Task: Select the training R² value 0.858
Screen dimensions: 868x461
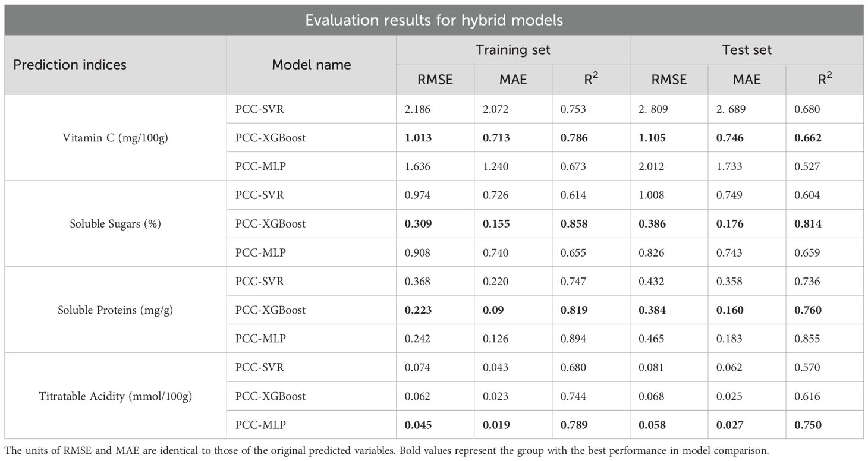Action: [573, 224]
